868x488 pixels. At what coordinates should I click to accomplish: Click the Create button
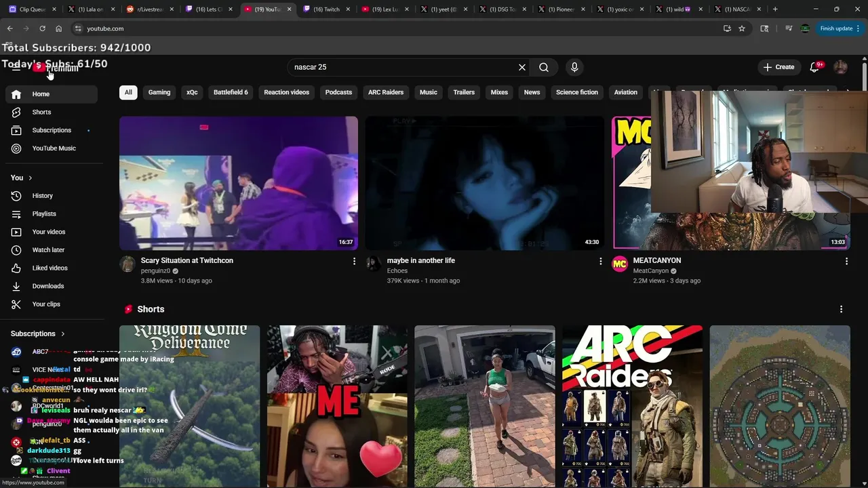(778, 67)
